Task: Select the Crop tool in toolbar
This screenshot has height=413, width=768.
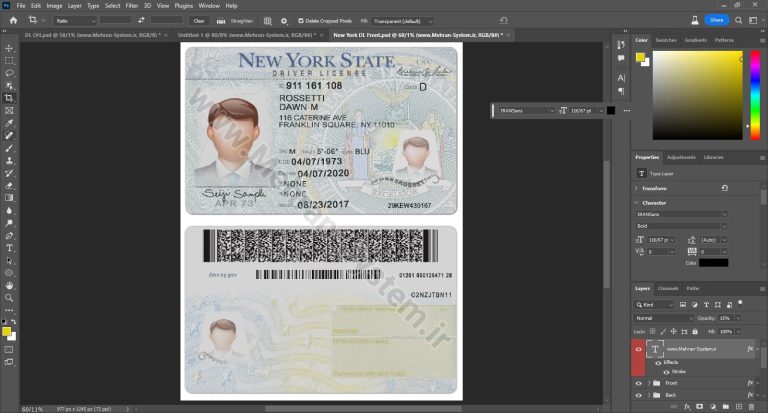Action: pyautogui.click(x=9, y=98)
